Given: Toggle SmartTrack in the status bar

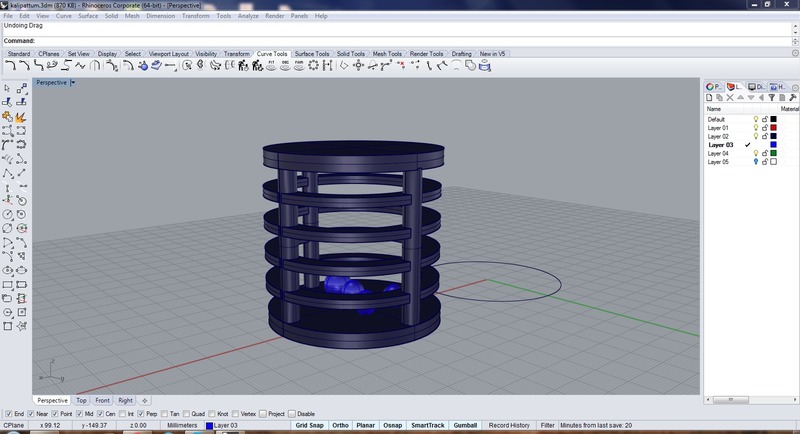Looking at the screenshot, I should point(428,425).
